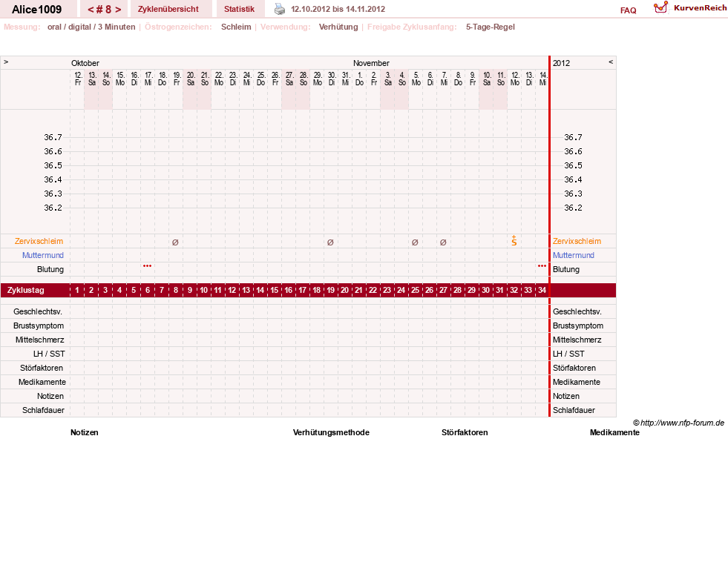This screenshot has height=565, width=728.
Task: Click the Alice1009 username tab
Action: [36, 10]
